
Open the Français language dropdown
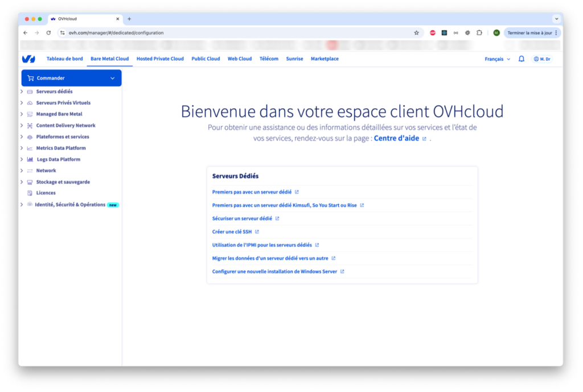[497, 59]
